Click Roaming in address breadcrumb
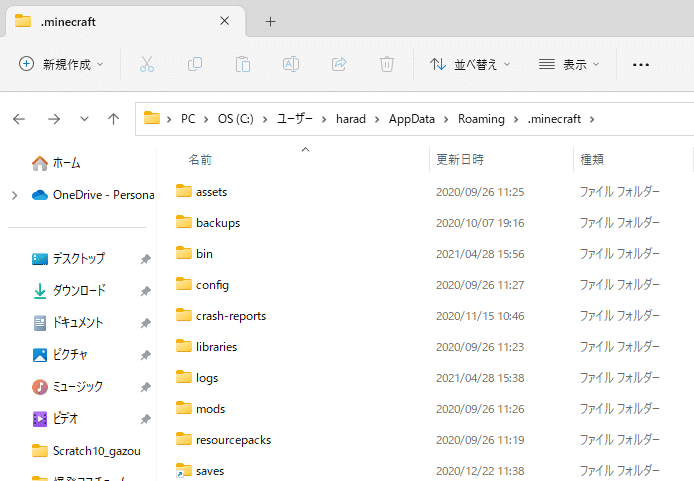Viewport: 694px width, 481px height. click(481, 119)
